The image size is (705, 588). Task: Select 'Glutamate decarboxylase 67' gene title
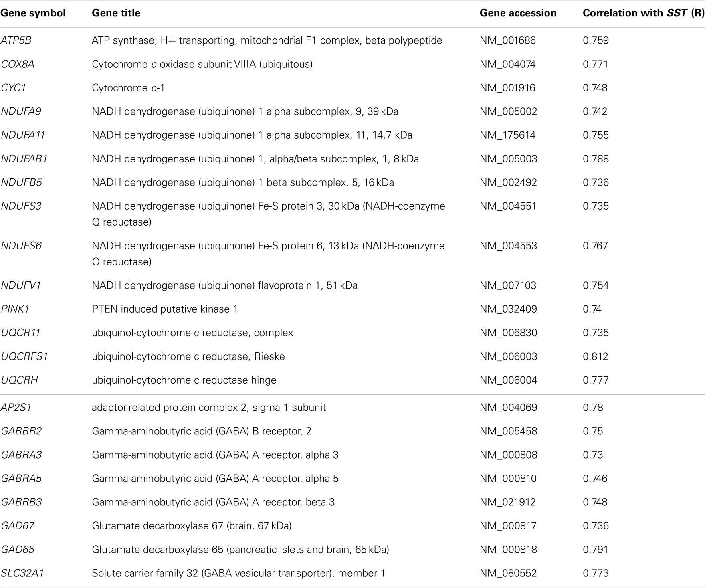click(x=192, y=526)
